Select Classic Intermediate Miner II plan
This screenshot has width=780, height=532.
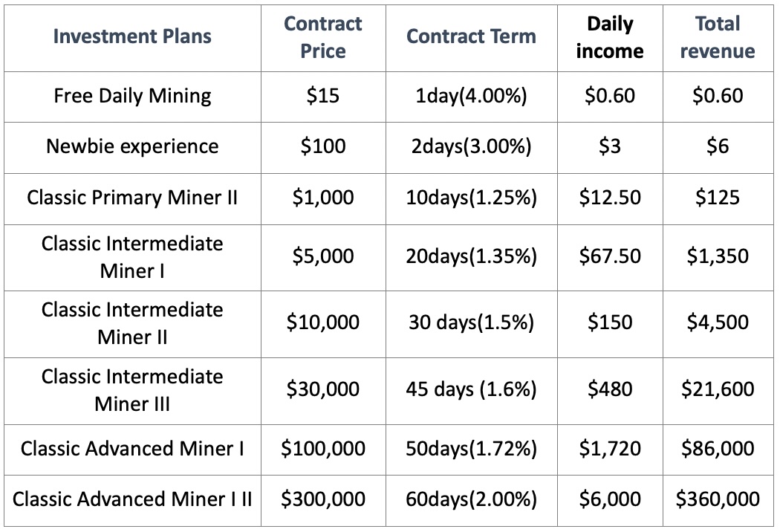click(x=132, y=323)
